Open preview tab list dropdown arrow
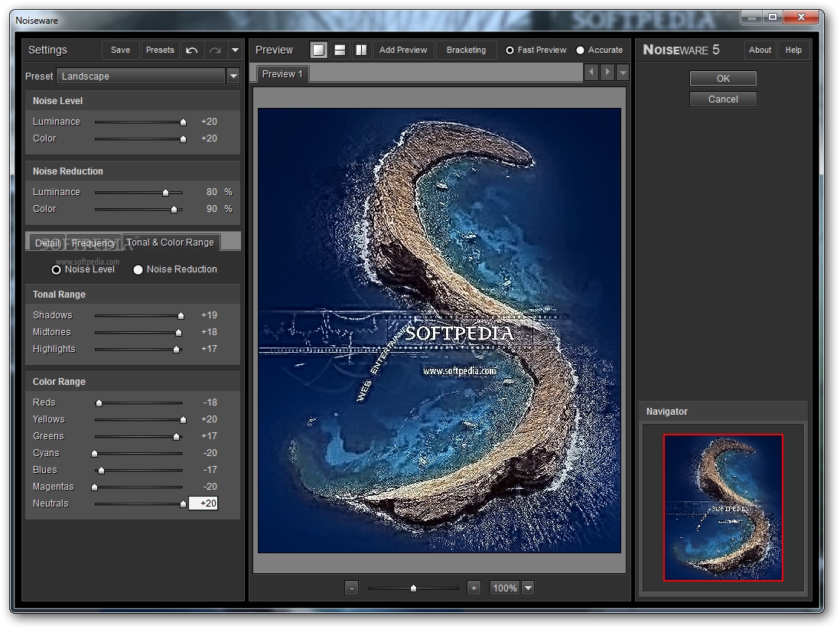 tap(623, 72)
